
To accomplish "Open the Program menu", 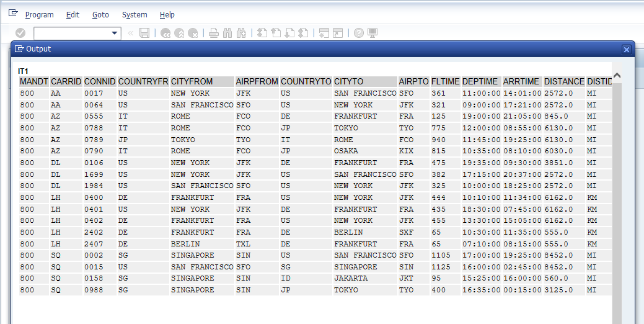I will click(x=40, y=15).
